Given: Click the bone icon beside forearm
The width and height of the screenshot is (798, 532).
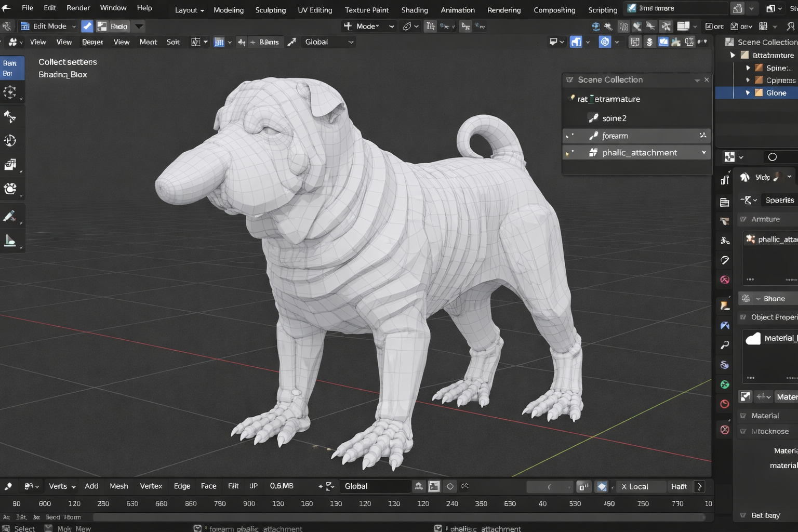Looking at the screenshot, I should point(593,136).
